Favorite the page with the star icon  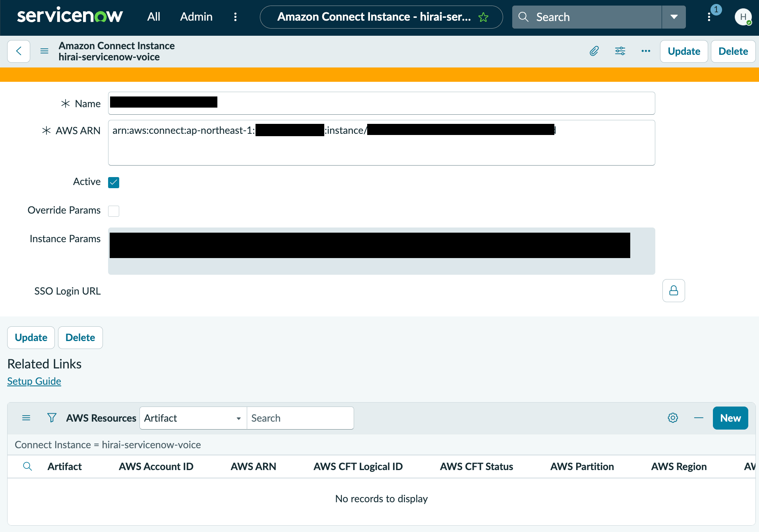(x=483, y=17)
